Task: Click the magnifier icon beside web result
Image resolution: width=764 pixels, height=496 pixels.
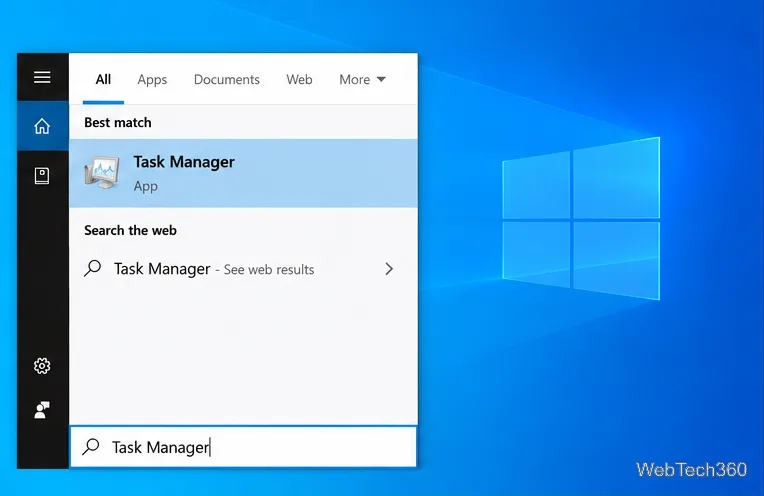Action: click(x=93, y=268)
